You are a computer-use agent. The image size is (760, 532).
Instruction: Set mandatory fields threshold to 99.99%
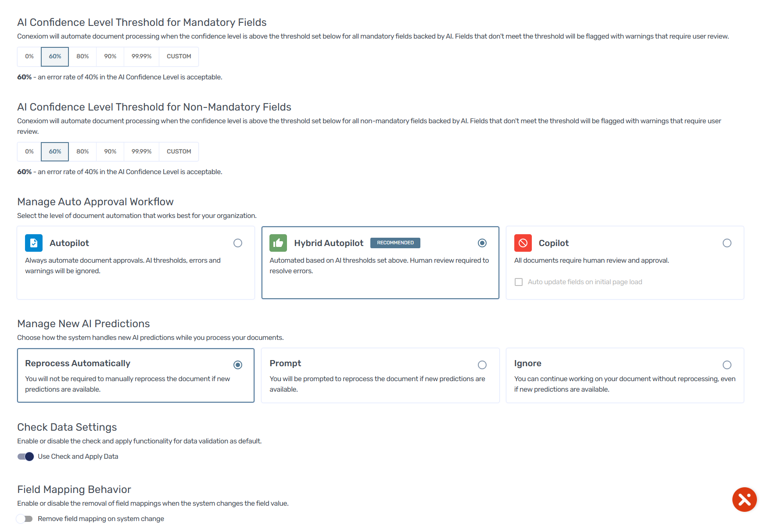[x=141, y=57]
